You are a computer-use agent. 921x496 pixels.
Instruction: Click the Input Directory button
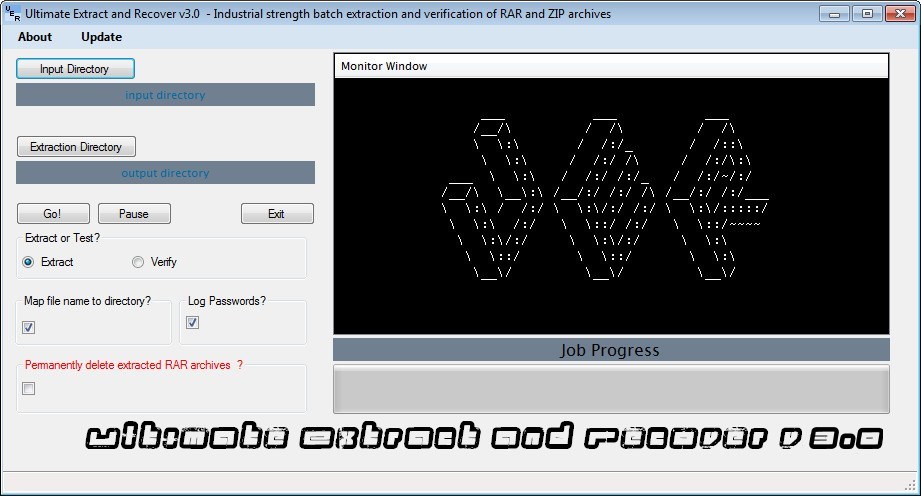pyautogui.click(x=75, y=69)
